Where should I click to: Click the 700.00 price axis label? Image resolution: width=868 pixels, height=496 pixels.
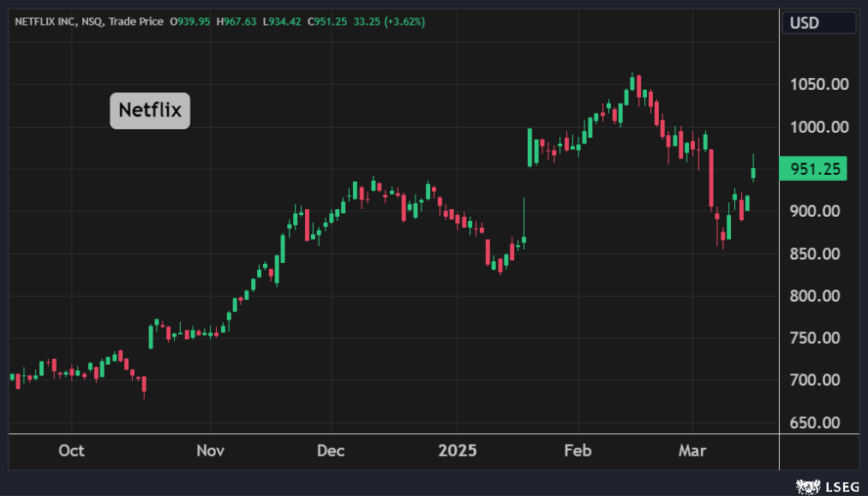[x=820, y=379]
